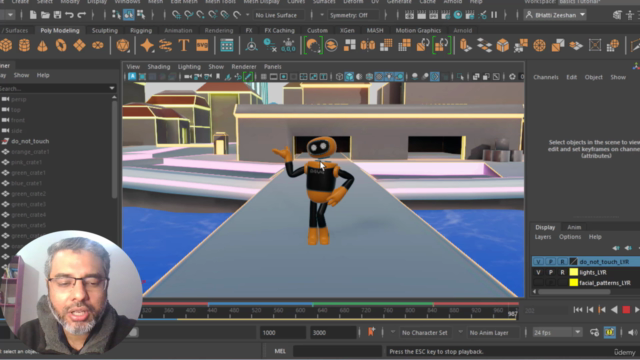The height and width of the screenshot is (360, 640).
Task: Click the sweep mesh shelf icon
Action: click(x=165, y=45)
